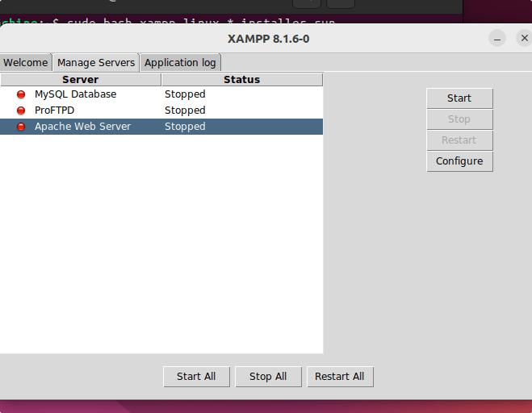The image size is (532, 413).
Task: Select the Manage Servers tab
Action: 96,63
